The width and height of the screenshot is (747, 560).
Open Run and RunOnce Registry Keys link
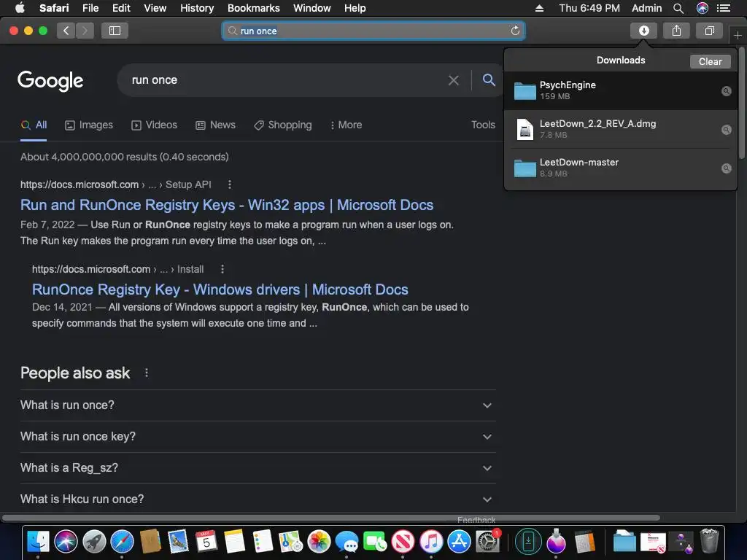(227, 205)
